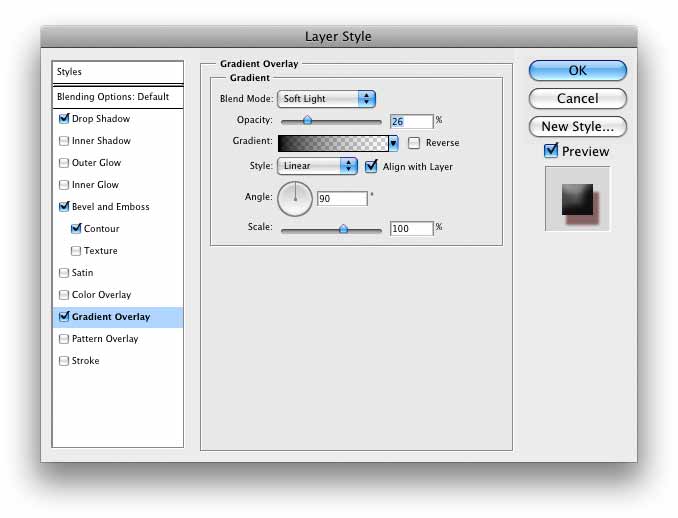The width and height of the screenshot is (678, 518).
Task: Toggle the Reverse gradient checkbox
Action: coord(414,143)
